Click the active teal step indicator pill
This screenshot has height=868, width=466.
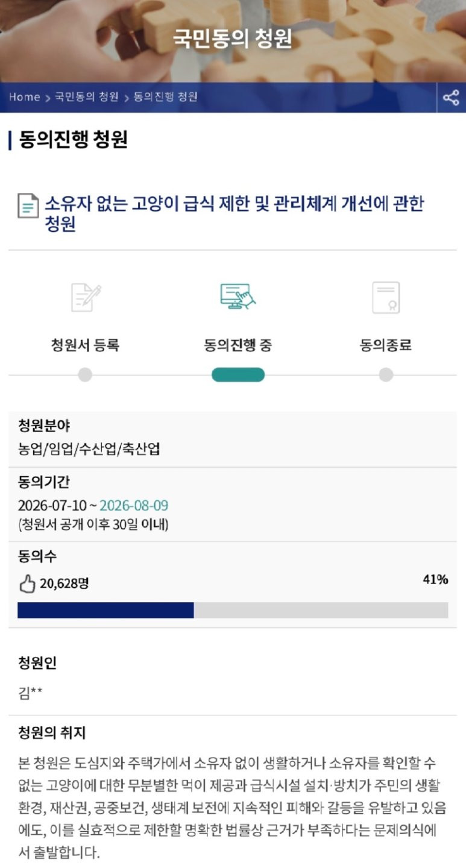click(238, 375)
